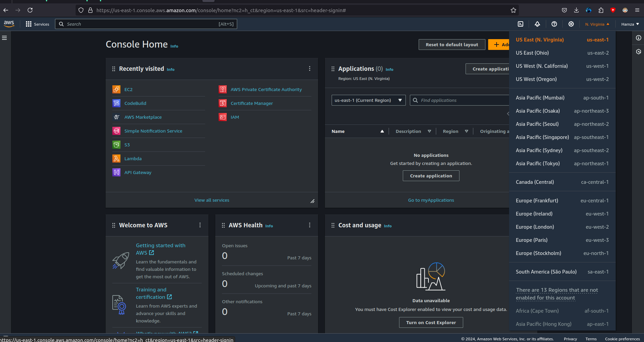Viewport: 644px width, 342px height.
Task: Click the Certificate Manager icon
Action: 223,103
